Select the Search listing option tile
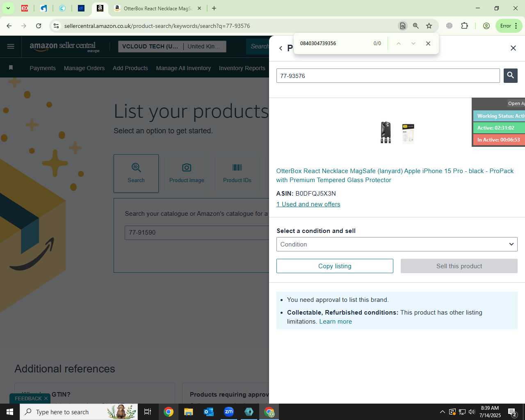The image size is (525, 420). tap(136, 173)
